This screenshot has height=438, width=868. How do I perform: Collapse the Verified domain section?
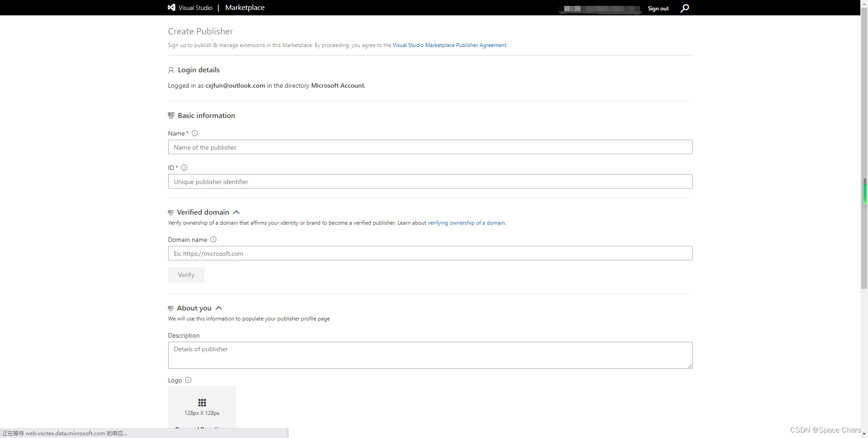coord(236,212)
